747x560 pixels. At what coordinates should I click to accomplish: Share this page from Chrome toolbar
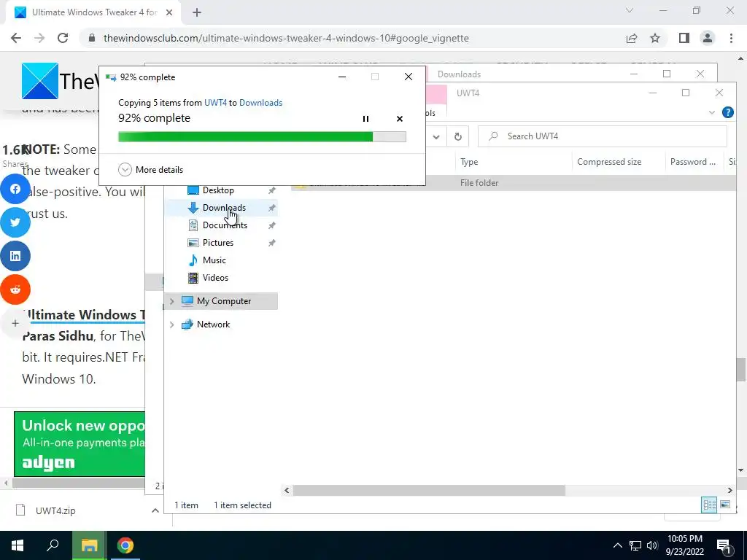click(x=632, y=38)
